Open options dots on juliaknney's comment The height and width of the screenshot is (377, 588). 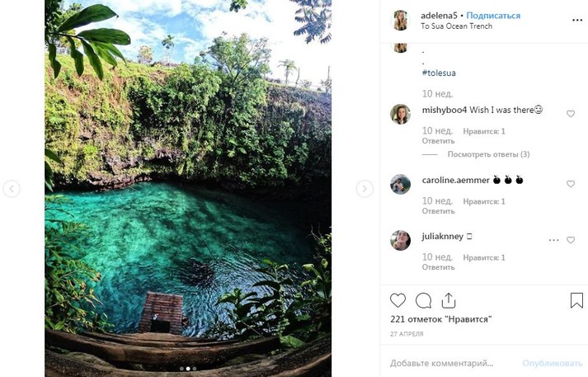point(553,240)
